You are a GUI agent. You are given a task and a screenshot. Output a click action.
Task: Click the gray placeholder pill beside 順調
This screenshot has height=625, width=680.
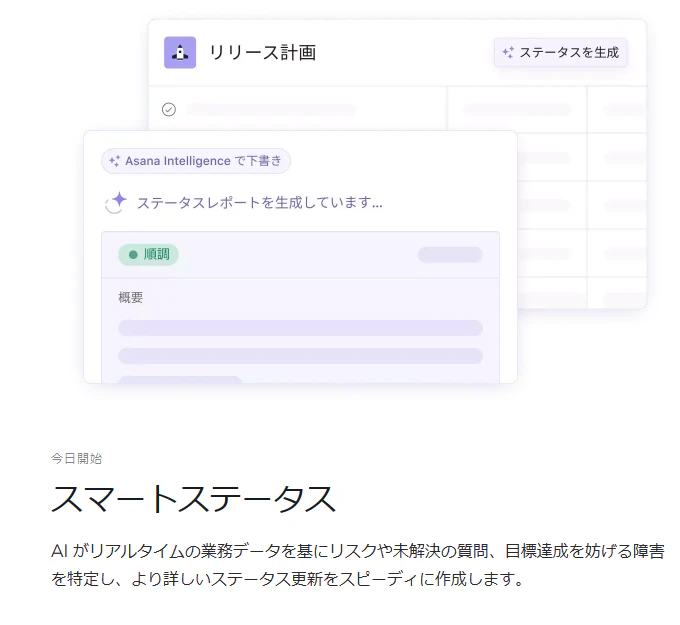450,255
